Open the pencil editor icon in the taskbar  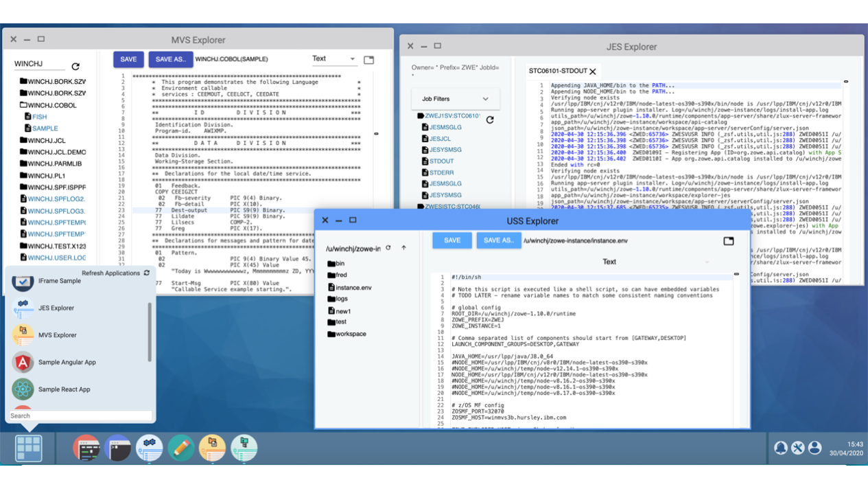coord(180,447)
